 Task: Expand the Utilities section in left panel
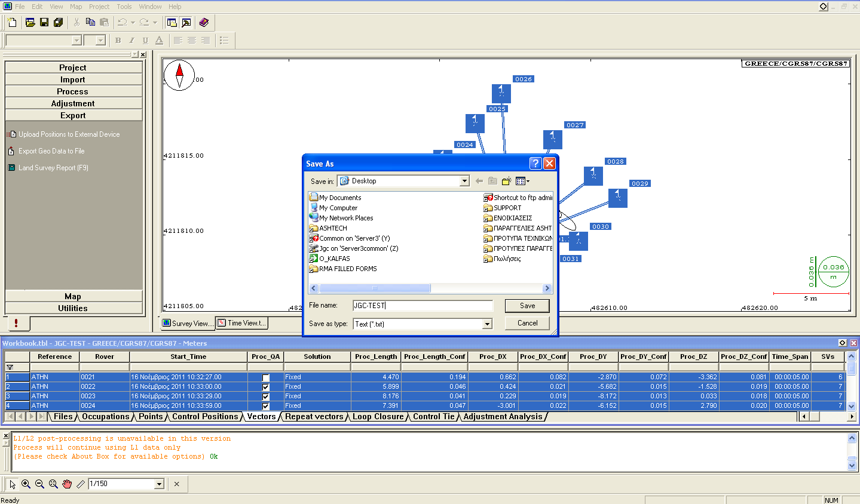73,308
